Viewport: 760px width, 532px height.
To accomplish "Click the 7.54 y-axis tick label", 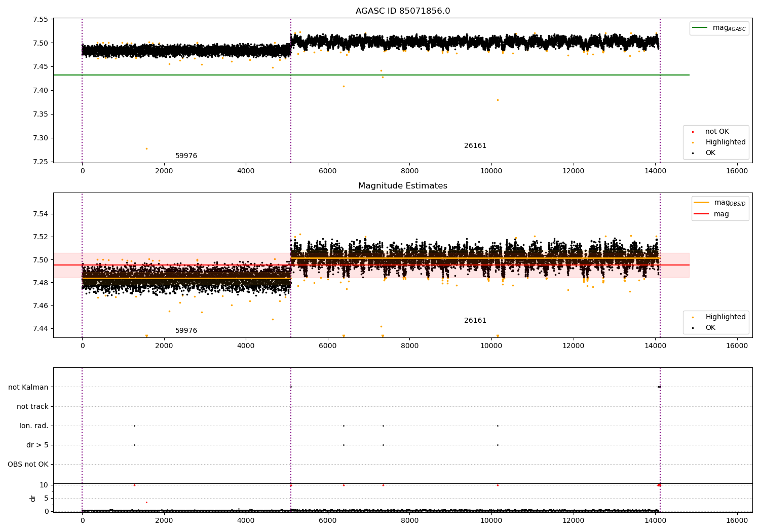I will (41, 214).
